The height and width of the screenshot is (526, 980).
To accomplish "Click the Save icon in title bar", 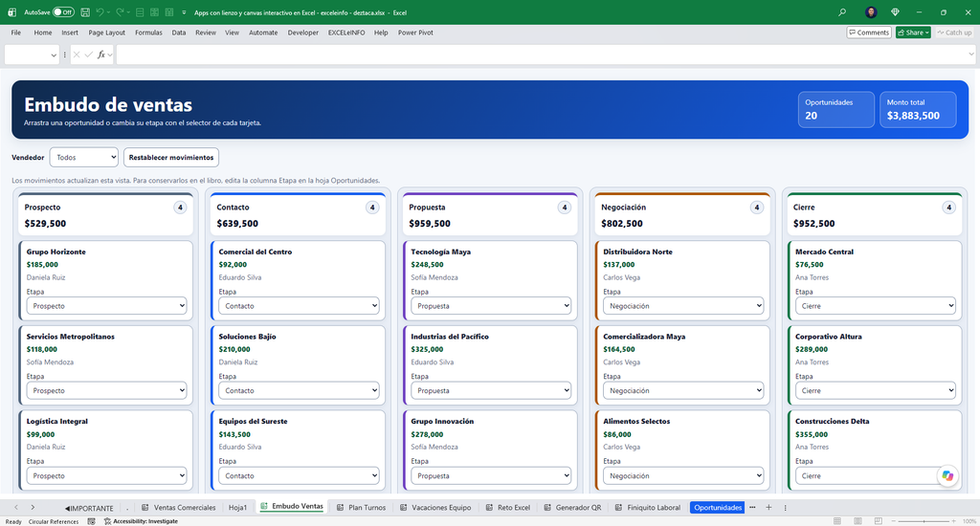I will 85,12.
